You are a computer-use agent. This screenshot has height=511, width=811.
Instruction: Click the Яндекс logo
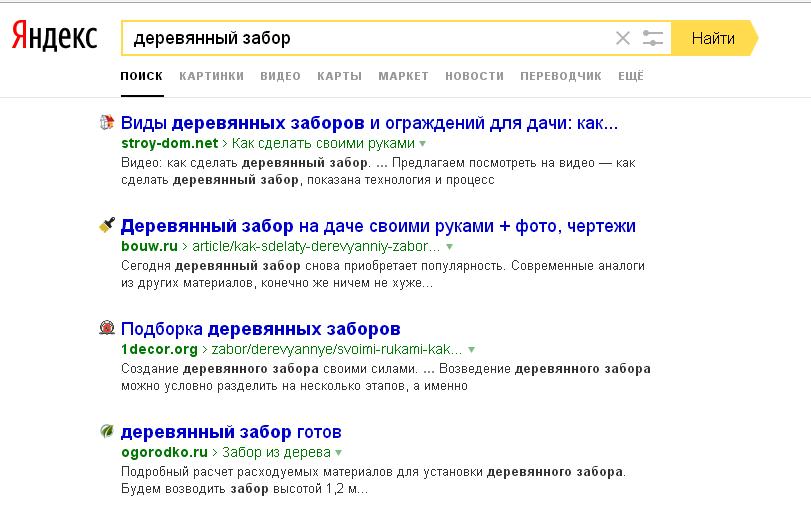55,37
